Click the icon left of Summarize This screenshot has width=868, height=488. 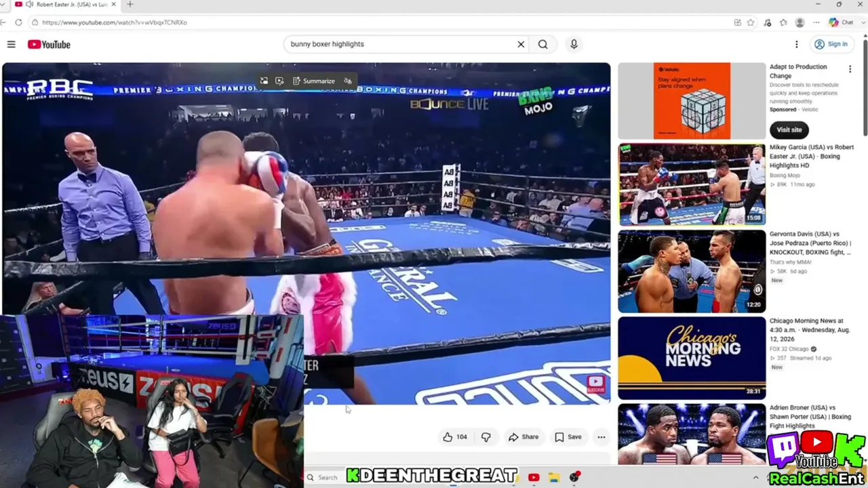pos(279,81)
